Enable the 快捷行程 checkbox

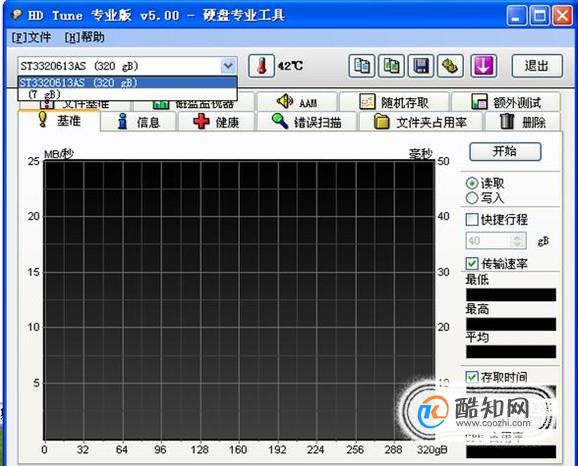pos(472,219)
